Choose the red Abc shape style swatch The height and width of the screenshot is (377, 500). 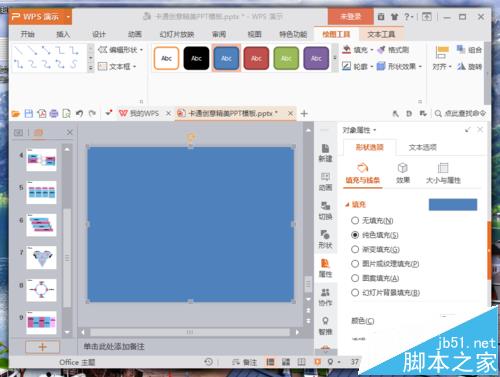pyautogui.click(x=256, y=58)
